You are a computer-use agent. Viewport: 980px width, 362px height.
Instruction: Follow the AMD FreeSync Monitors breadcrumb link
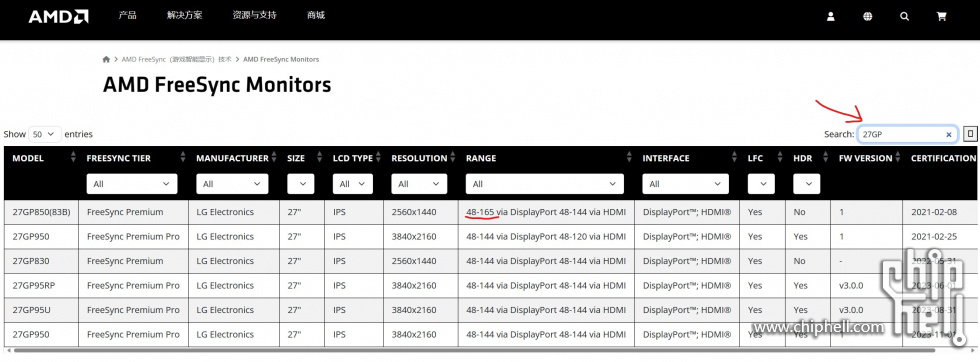[x=281, y=59]
